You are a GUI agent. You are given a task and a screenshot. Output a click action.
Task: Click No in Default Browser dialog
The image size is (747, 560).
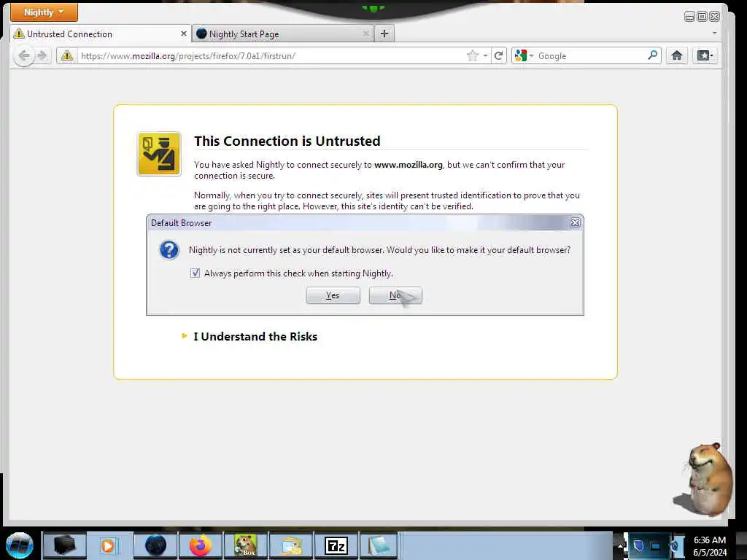[395, 295]
